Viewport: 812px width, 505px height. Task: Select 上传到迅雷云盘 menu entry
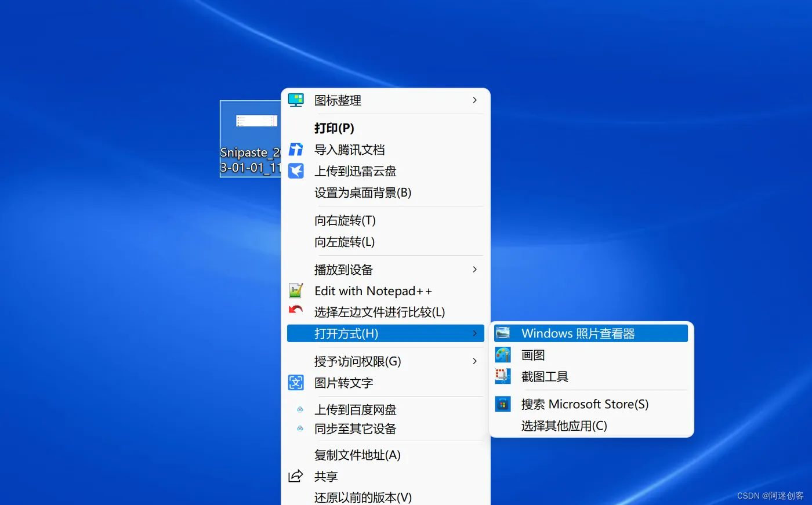tap(386, 171)
